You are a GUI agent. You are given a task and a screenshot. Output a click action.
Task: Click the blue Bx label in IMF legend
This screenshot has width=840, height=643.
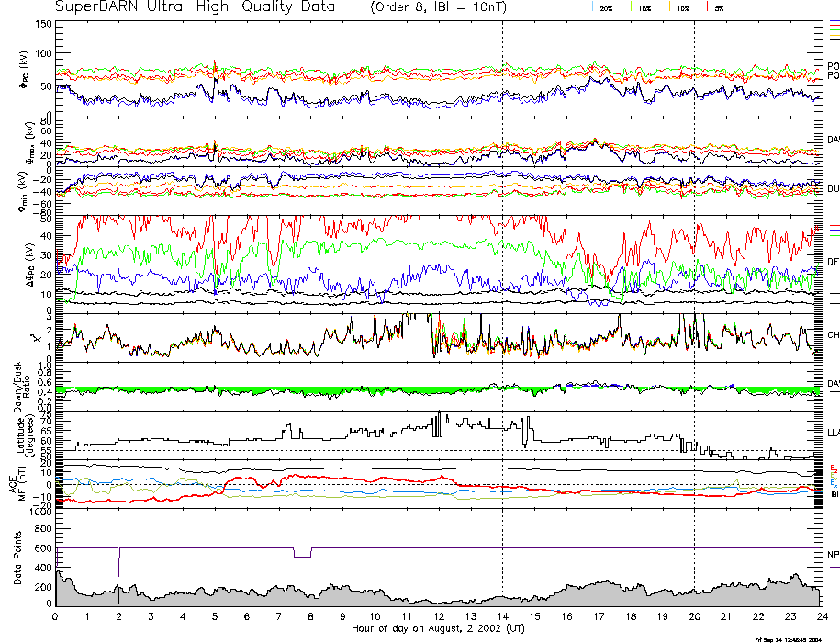click(833, 482)
